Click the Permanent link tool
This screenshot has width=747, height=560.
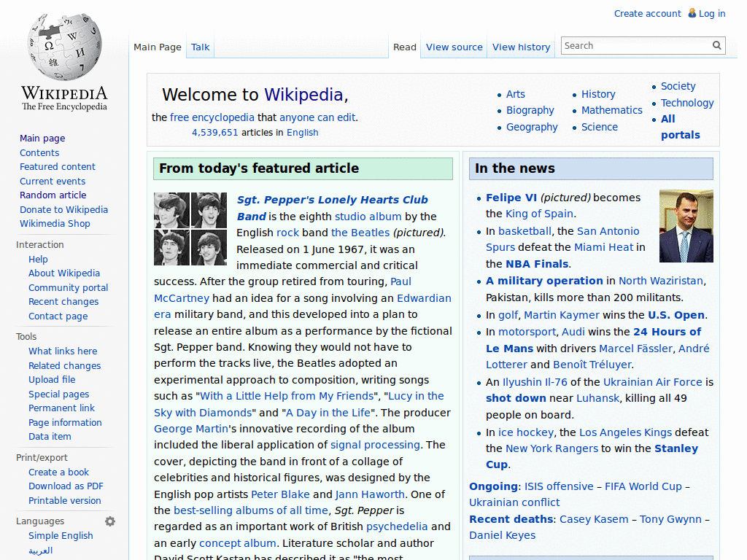[x=61, y=408]
